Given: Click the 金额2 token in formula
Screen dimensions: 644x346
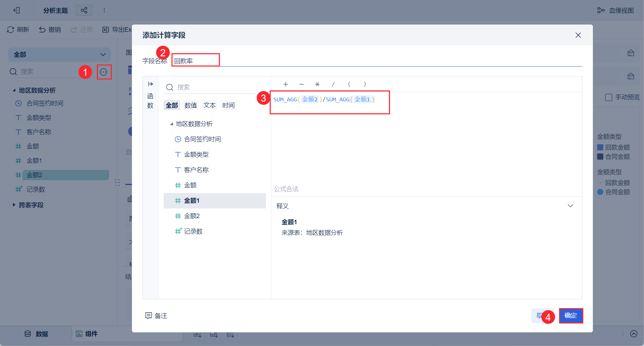Looking at the screenshot, I should (310, 99).
